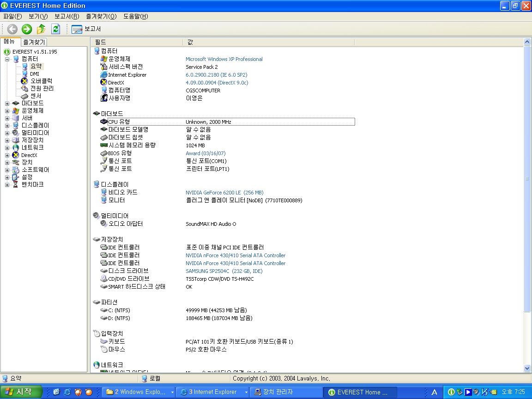
Task: Click the 오디오 아답터 speaker icon
Action: [x=104, y=224]
